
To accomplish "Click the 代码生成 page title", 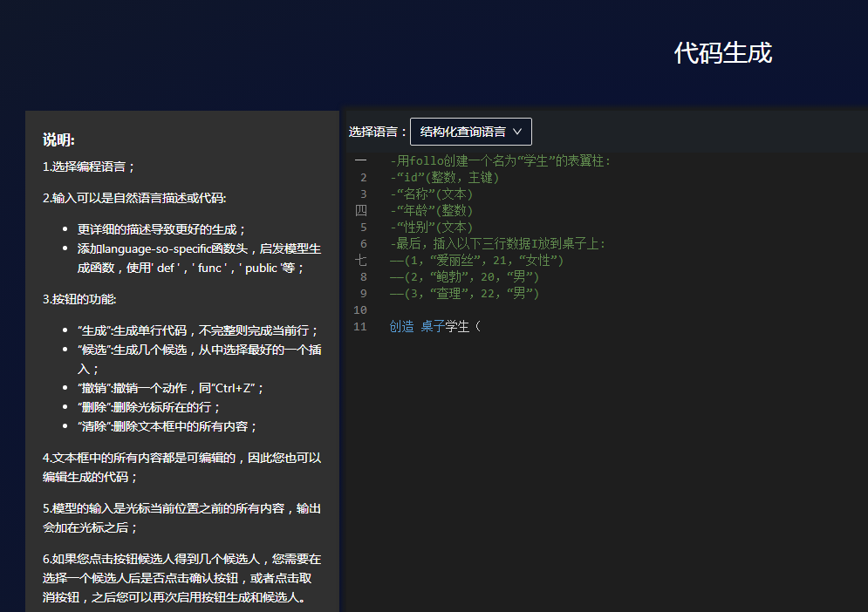I will coord(722,53).
